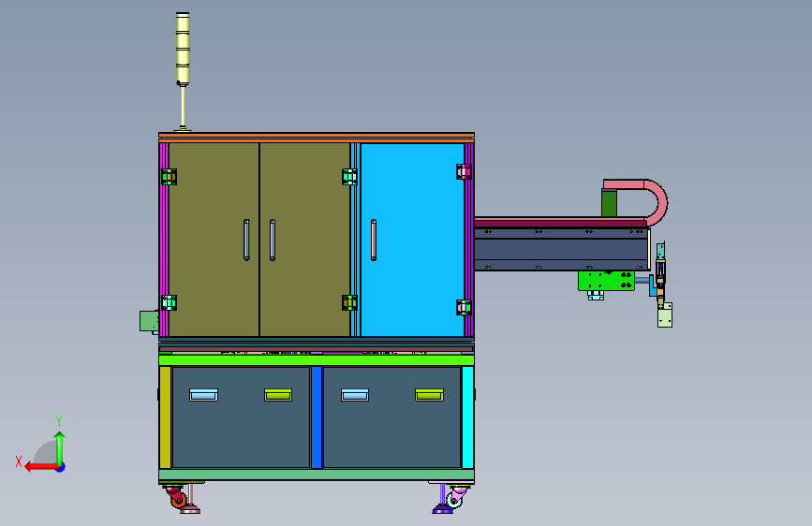The image size is (812, 526).
Task: Select the left lower slate cabinet door
Action: [241, 417]
